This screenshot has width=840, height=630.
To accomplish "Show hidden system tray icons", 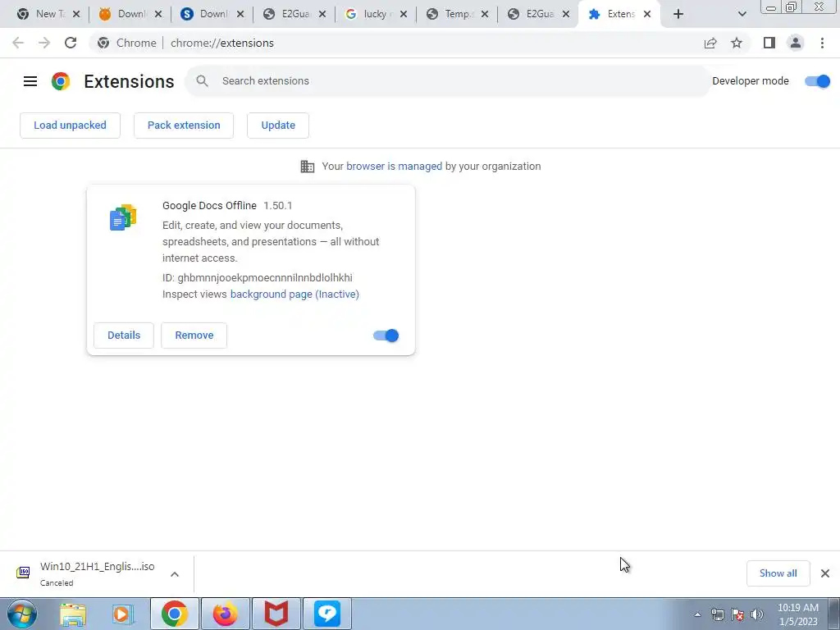I will point(697,614).
